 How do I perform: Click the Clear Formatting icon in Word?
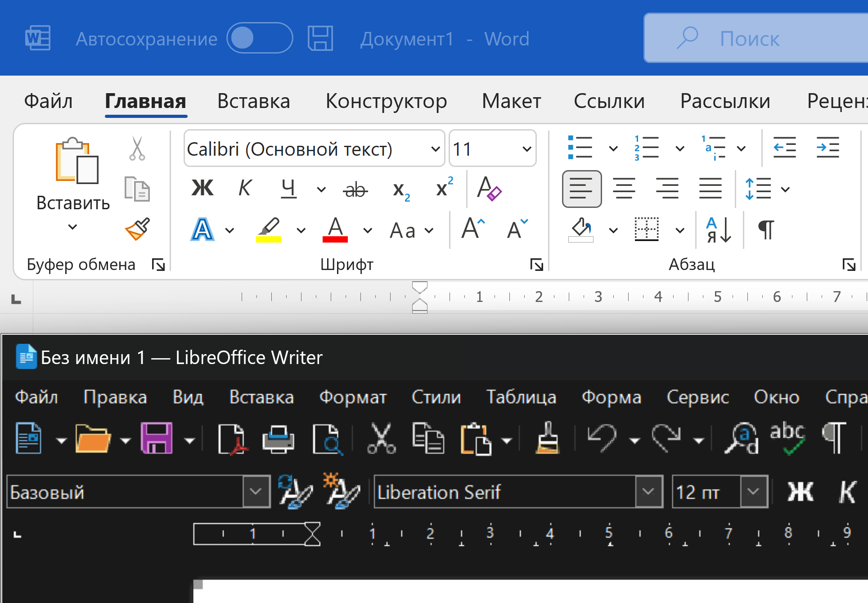click(x=489, y=189)
